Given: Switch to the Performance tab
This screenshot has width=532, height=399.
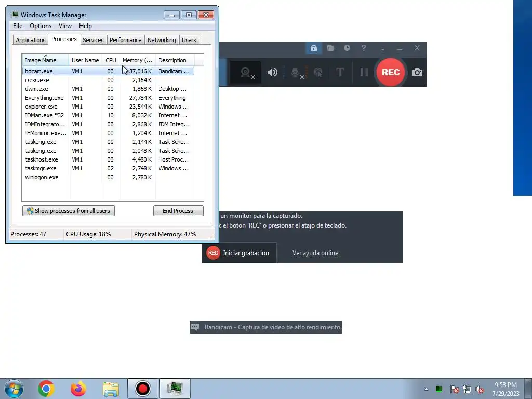Looking at the screenshot, I should pos(125,40).
